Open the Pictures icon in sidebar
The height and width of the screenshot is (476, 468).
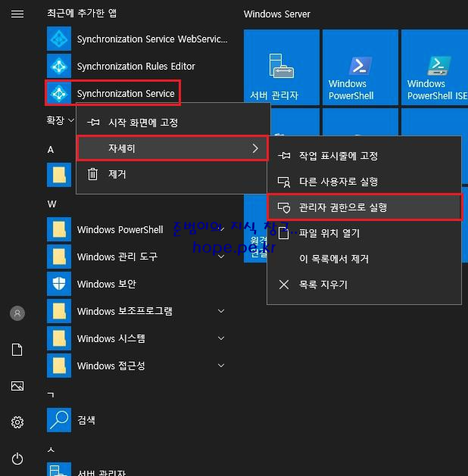[x=17, y=386]
